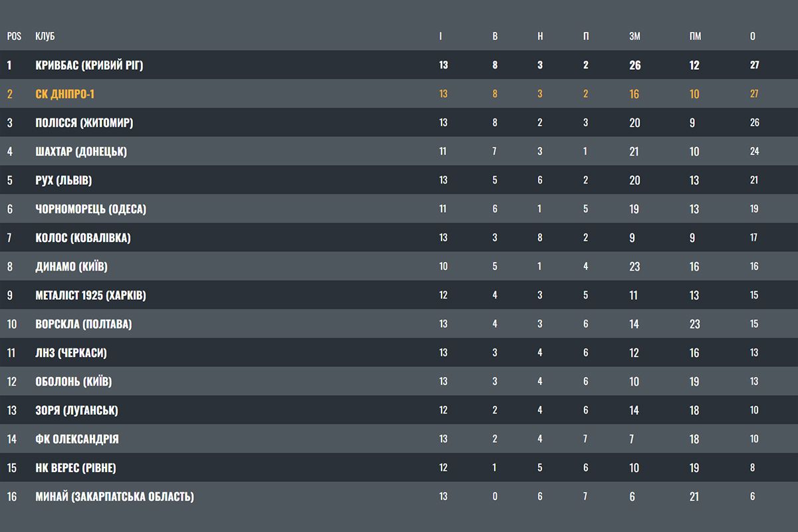Open the Оболонь (Київ) club link
This screenshot has width=798, height=532.
click(73, 382)
